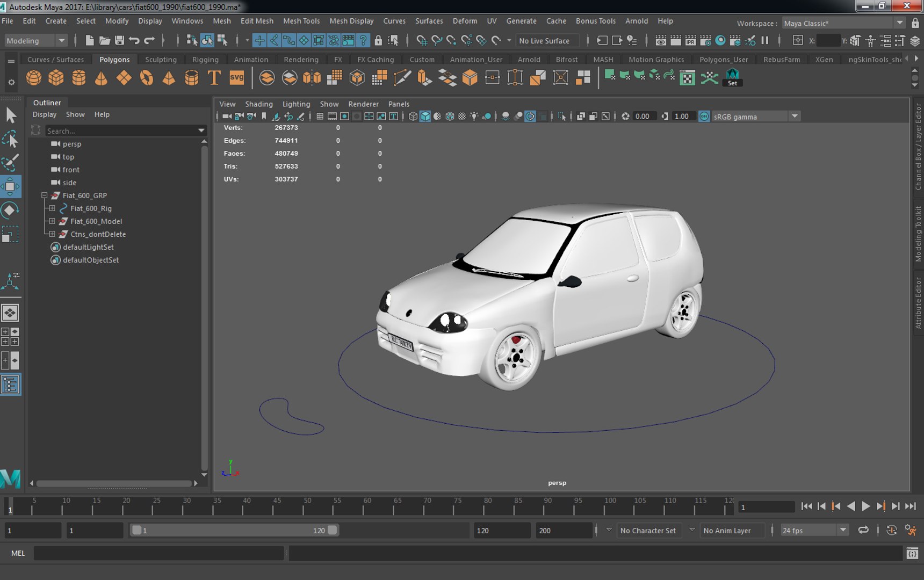Viewport: 924px width, 580px height.
Task: Toggle use all lights in viewport
Action: [474, 117]
